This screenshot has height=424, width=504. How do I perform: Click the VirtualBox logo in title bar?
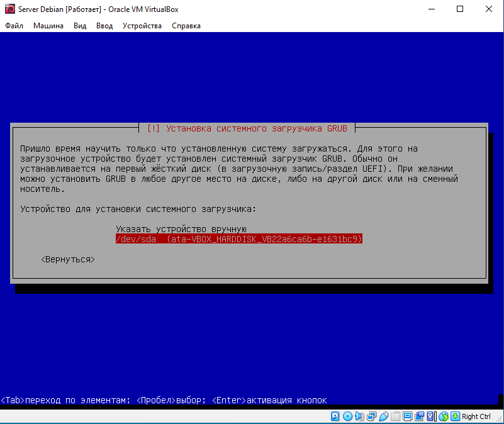[x=9, y=10]
